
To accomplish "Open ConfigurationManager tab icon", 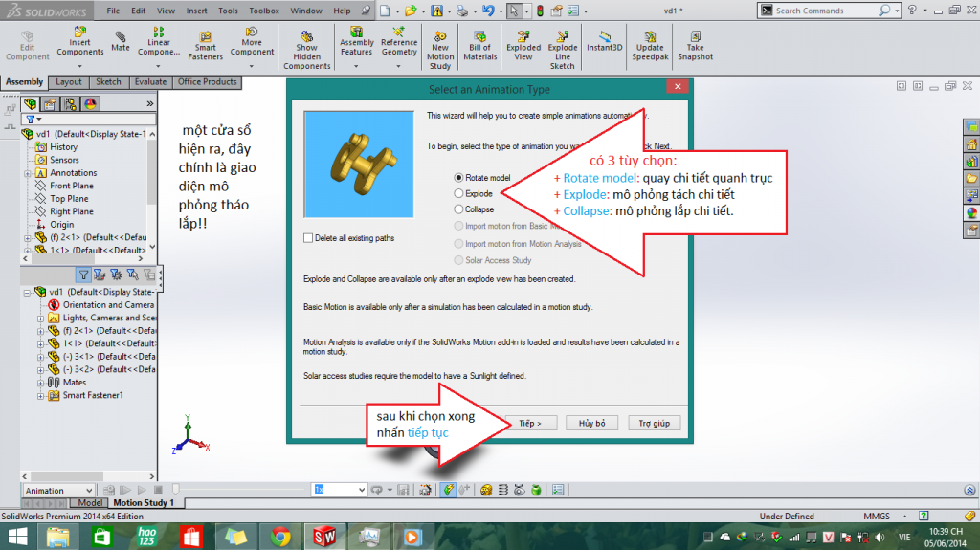I will [71, 103].
